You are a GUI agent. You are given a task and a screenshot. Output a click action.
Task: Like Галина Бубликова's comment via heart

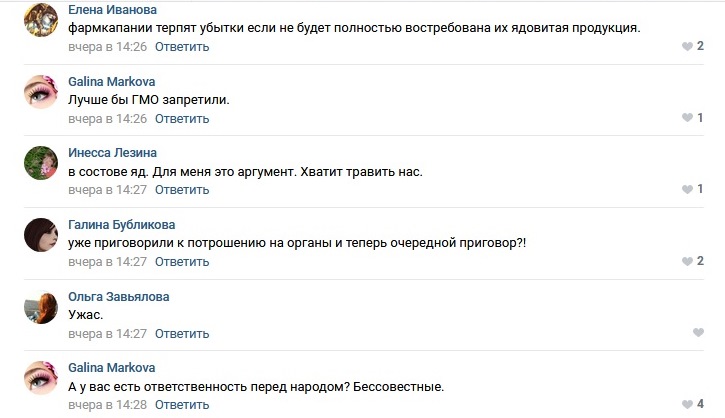687,261
